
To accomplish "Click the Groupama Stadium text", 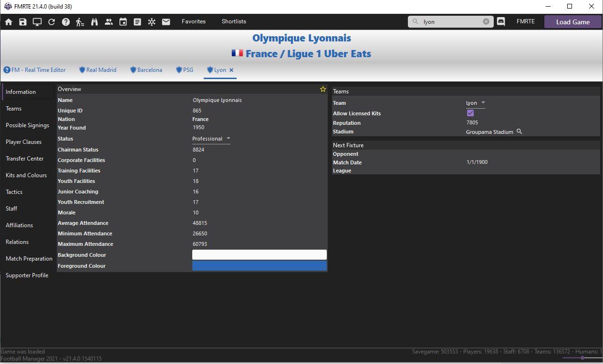I will tap(489, 132).
